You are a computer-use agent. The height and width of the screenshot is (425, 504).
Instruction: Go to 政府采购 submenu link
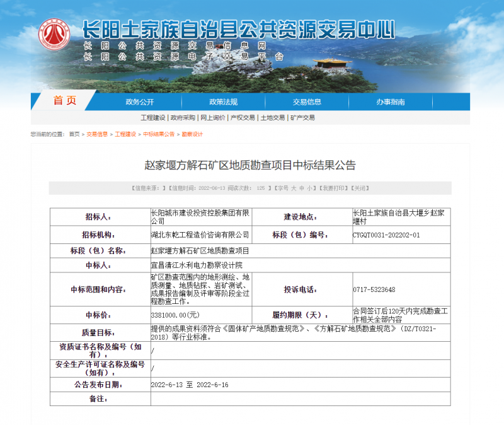(x=183, y=118)
